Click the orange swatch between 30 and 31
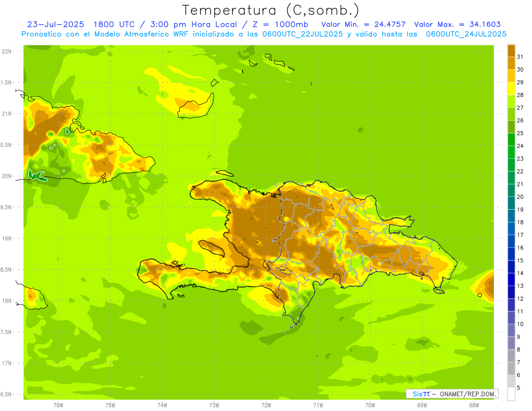This screenshot has width=532, height=411. [x=511, y=63]
